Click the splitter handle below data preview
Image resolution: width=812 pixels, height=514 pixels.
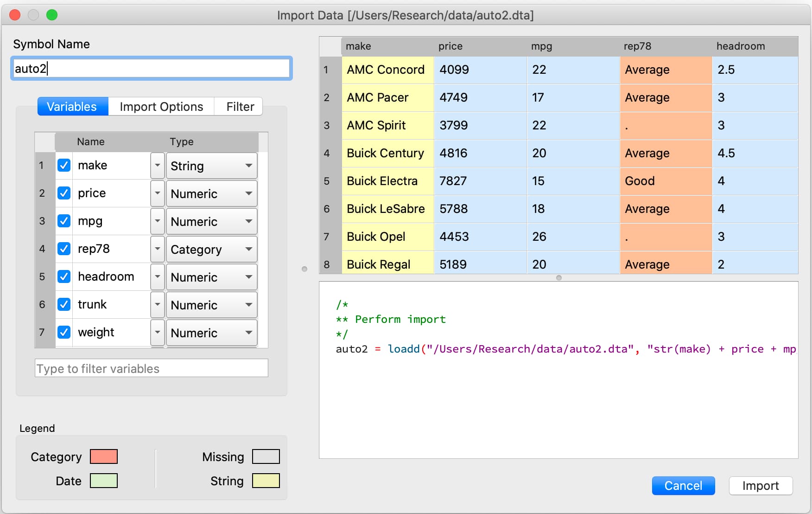click(x=558, y=278)
